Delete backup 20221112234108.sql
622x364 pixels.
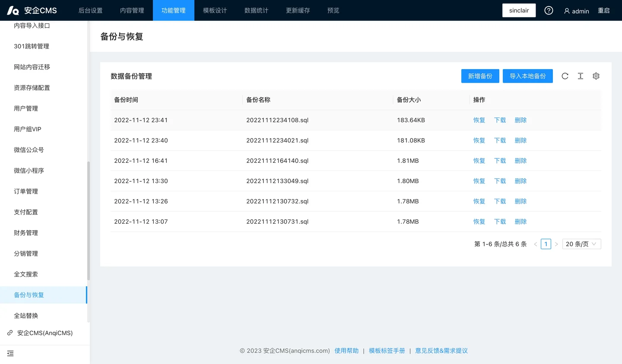pyautogui.click(x=521, y=120)
